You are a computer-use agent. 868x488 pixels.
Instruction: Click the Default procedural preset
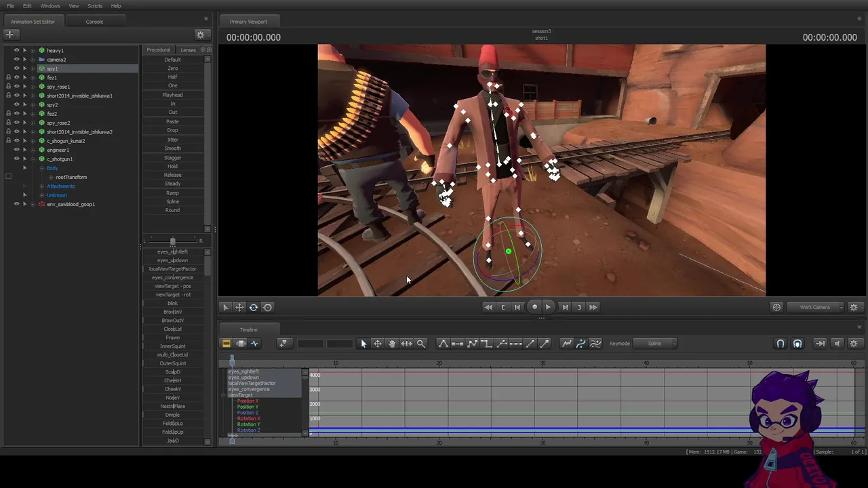tap(172, 60)
